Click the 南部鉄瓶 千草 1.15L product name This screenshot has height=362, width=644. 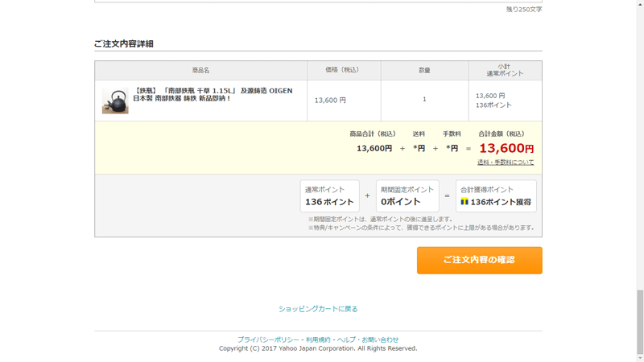[x=213, y=94]
